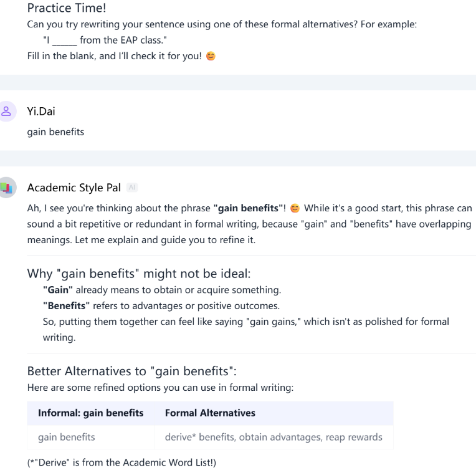Click the Academic Style Pal name

(x=74, y=188)
